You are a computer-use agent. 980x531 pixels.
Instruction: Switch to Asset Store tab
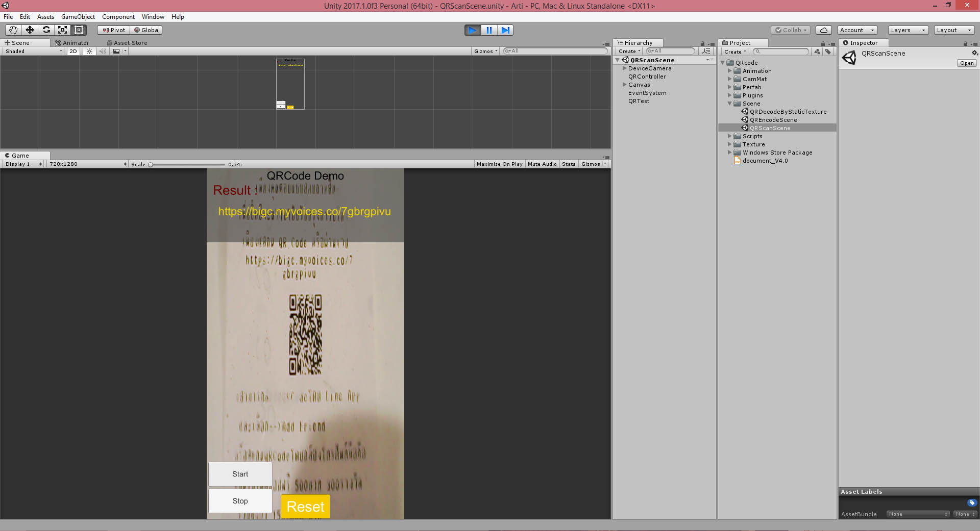[x=127, y=43]
